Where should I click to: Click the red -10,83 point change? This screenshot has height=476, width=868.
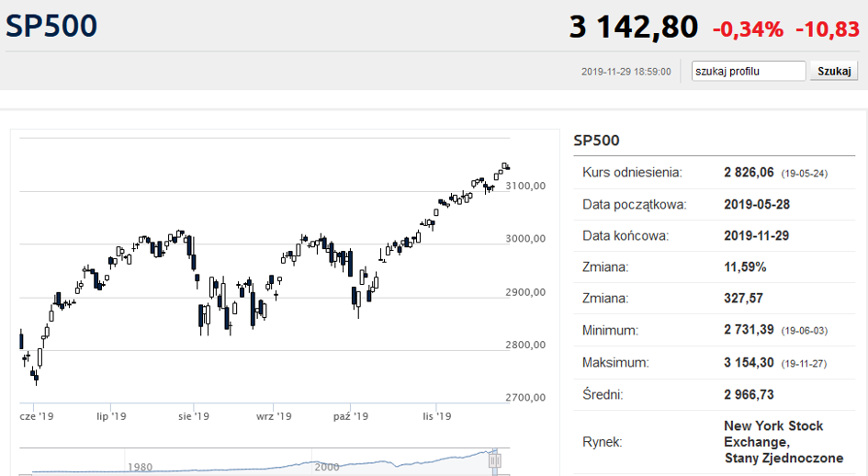(827, 28)
